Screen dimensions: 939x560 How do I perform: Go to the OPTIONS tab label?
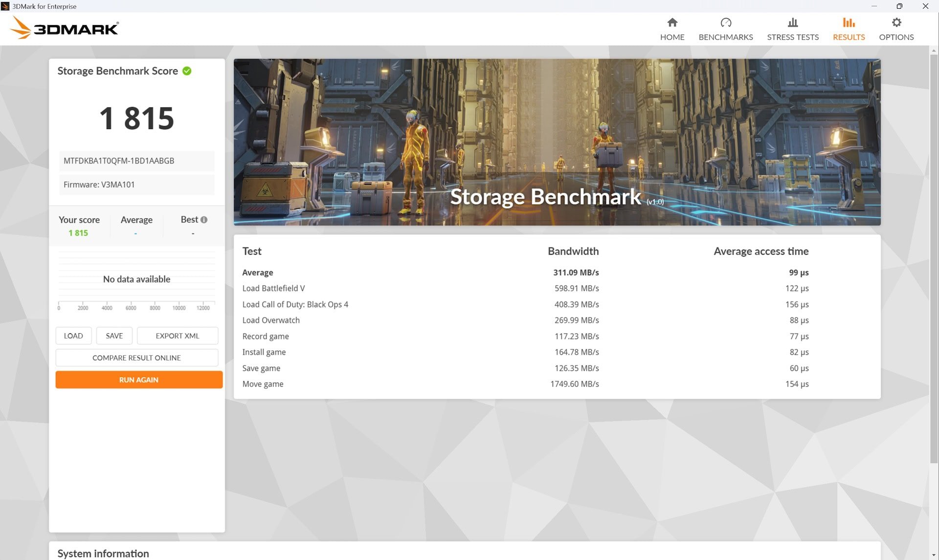click(x=896, y=37)
